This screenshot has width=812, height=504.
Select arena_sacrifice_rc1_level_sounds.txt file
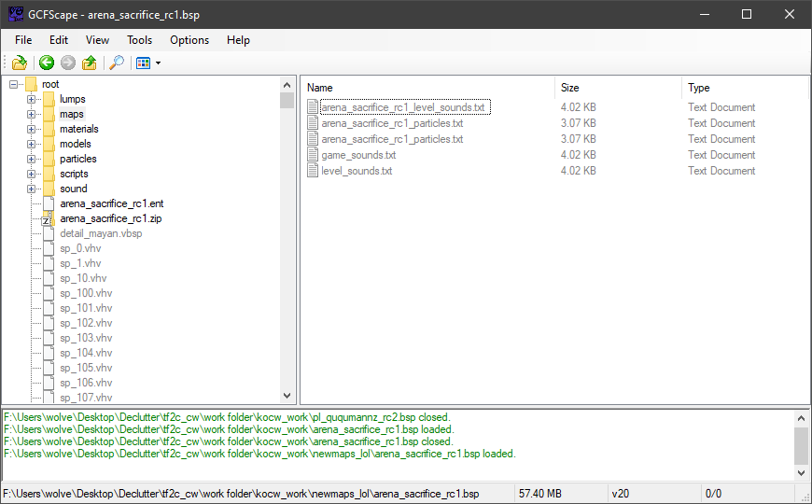coord(403,107)
